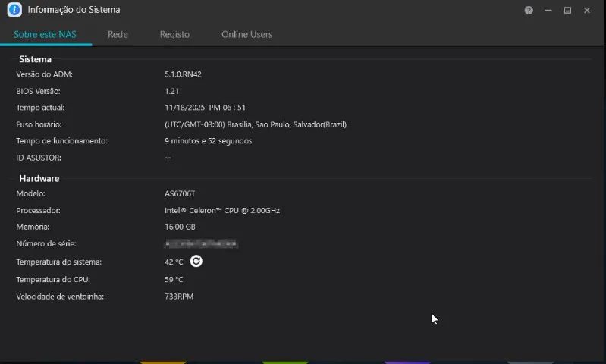Screen dimensions: 606x364
Task: Open the Registo tab
Action: coord(174,34)
